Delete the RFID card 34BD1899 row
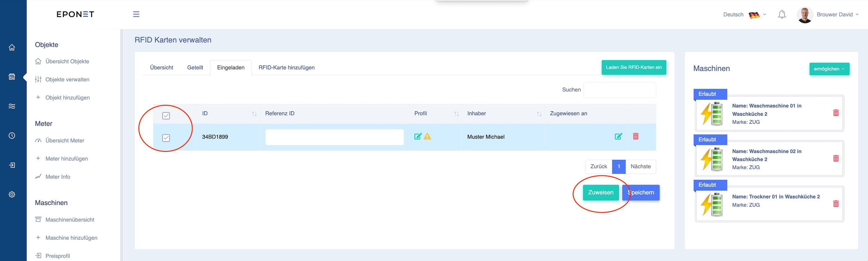This screenshot has width=868, height=261. click(635, 136)
